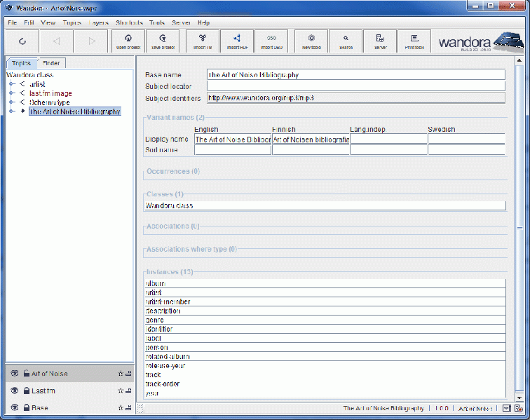Toggle visibility of Art of Noise layer
Screen dimensions: 530x420
pyautogui.click(x=14, y=374)
